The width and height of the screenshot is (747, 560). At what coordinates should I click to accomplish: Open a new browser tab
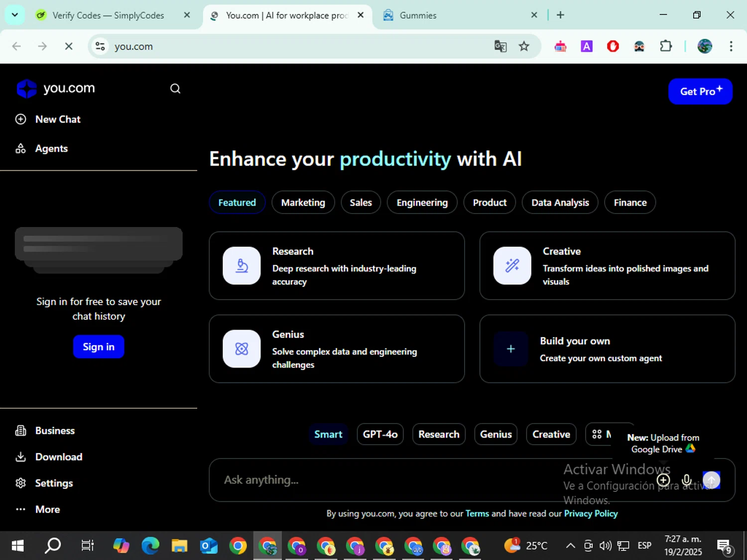pyautogui.click(x=560, y=15)
